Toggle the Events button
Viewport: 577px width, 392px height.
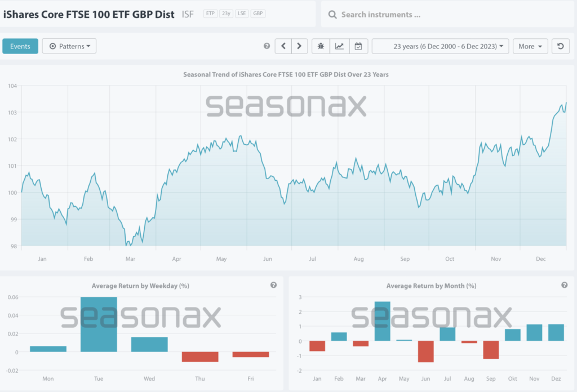tap(20, 46)
